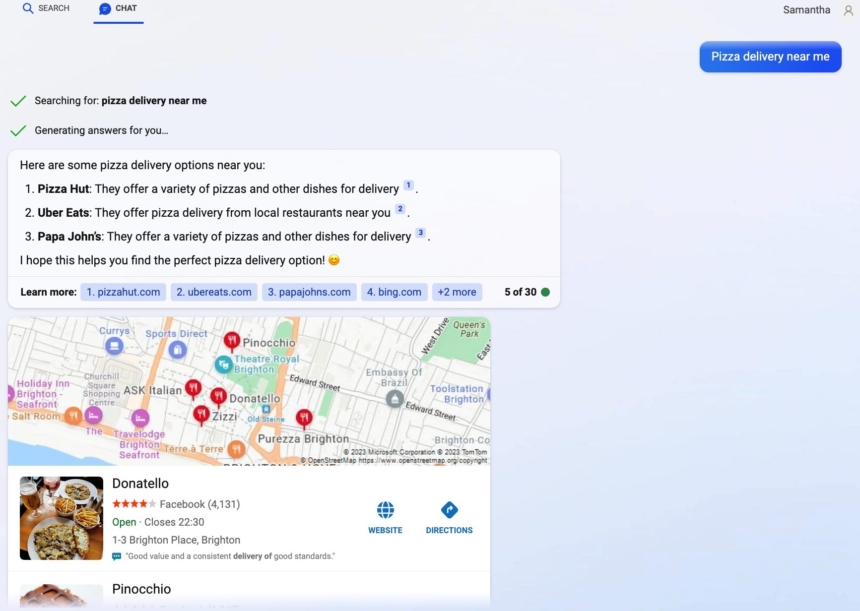Click the Samantha account icon

coord(846,10)
